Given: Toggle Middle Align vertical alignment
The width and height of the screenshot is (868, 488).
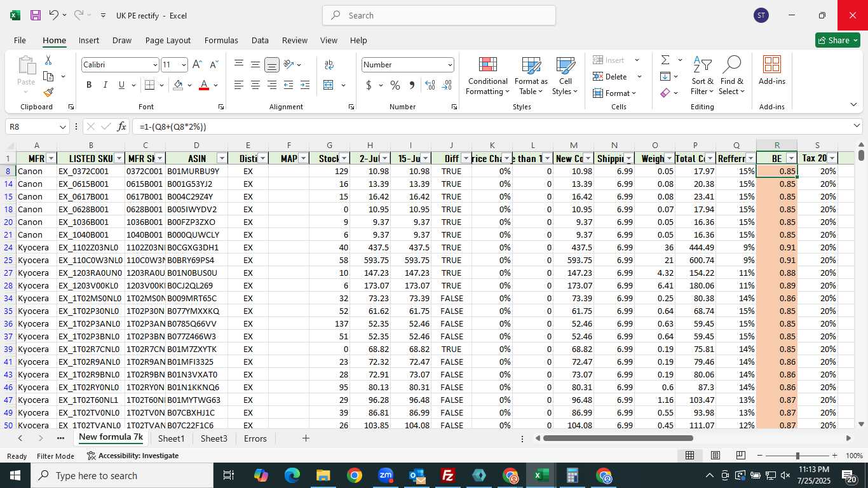Looking at the screenshot, I should (x=255, y=65).
